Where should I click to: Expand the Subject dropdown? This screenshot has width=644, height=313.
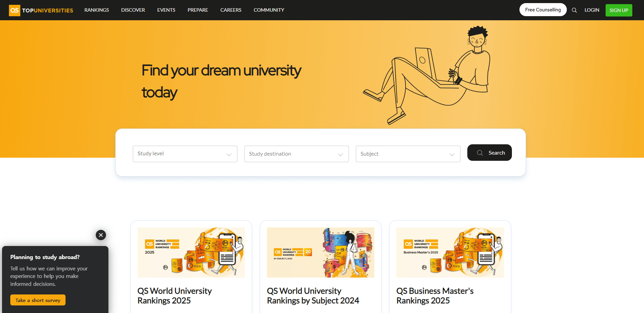point(408,154)
